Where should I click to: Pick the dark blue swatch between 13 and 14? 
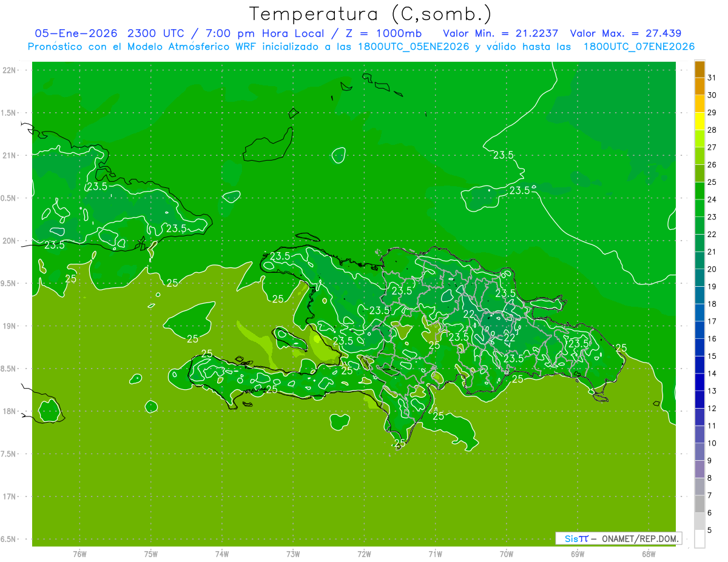pyautogui.click(x=699, y=382)
